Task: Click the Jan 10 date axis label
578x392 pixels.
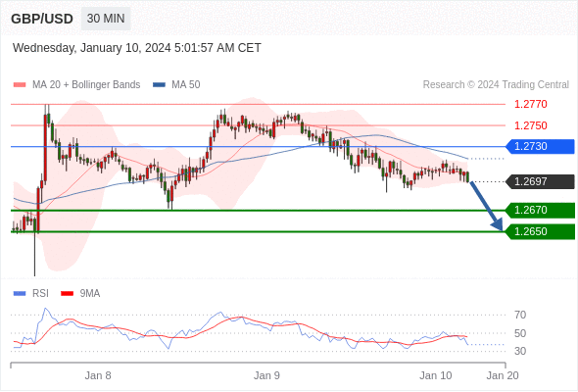Action: pos(435,375)
